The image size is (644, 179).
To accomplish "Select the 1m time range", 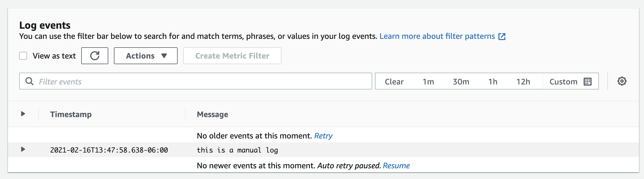I will (428, 82).
